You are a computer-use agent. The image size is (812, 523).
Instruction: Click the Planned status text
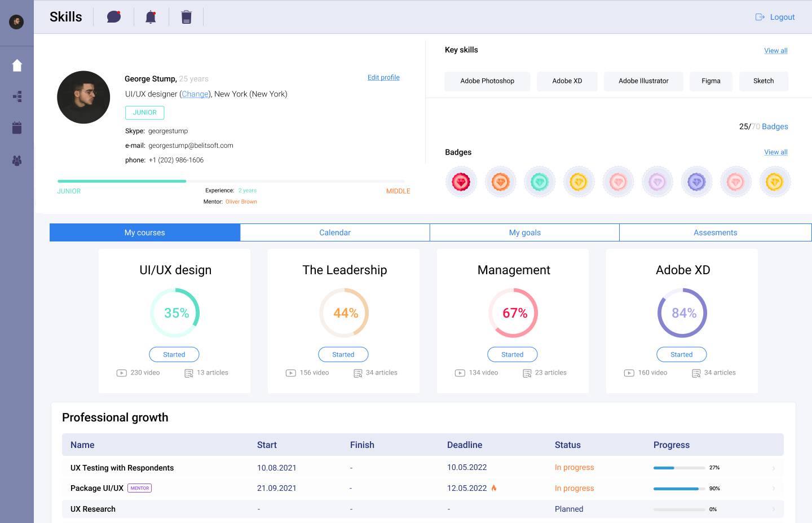569,509
